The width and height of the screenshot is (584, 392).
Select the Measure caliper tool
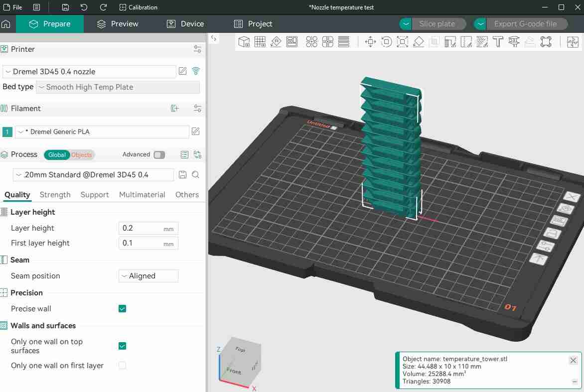coord(514,42)
